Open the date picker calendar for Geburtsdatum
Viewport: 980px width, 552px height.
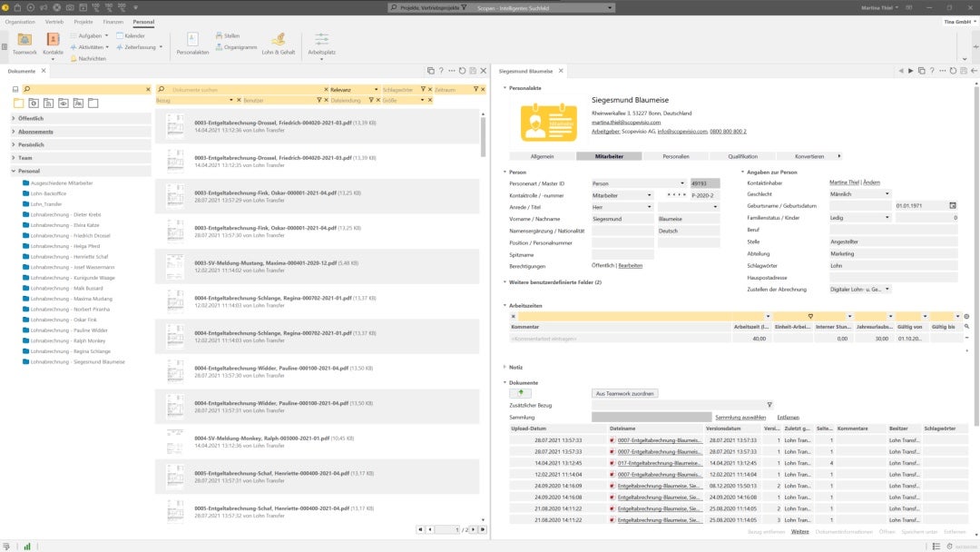click(x=953, y=205)
